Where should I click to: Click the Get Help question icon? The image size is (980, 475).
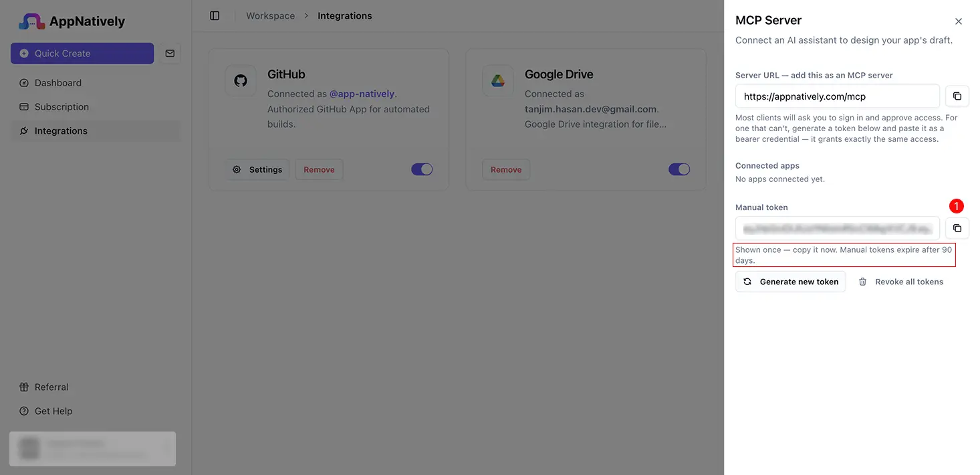point(24,411)
